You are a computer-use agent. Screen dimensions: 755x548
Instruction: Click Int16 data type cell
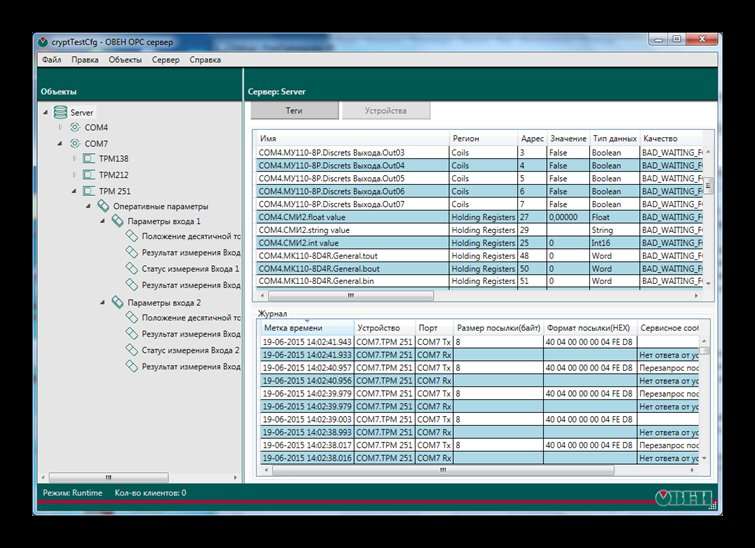click(x=615, y=243)
